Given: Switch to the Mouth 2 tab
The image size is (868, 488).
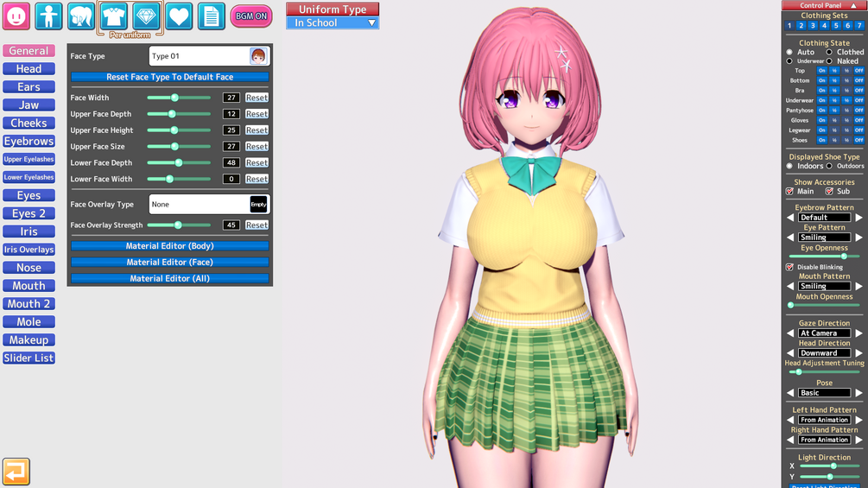Looking at the screenshot, I should (29, 304).
